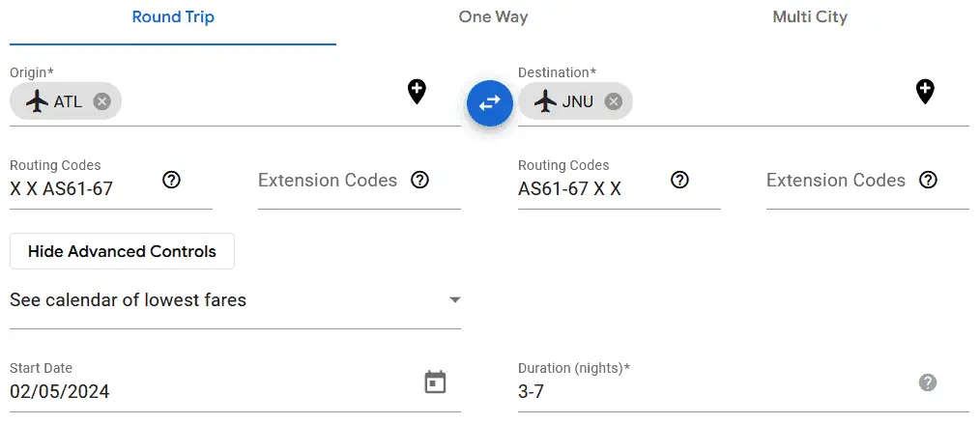Image resolution: width=980 pixels, height=424 pixels.
Task: Switch to the One Way tab
Action: tap(493, 17)
